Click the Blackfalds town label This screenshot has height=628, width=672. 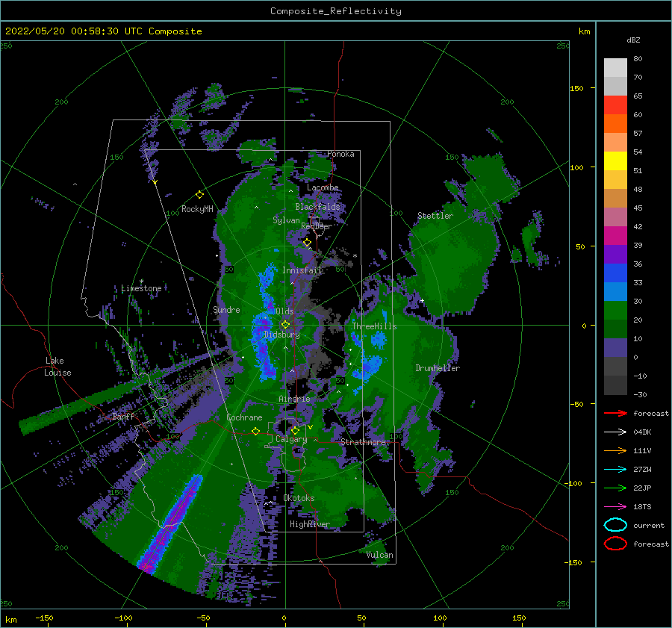click(x=317, y=207)
